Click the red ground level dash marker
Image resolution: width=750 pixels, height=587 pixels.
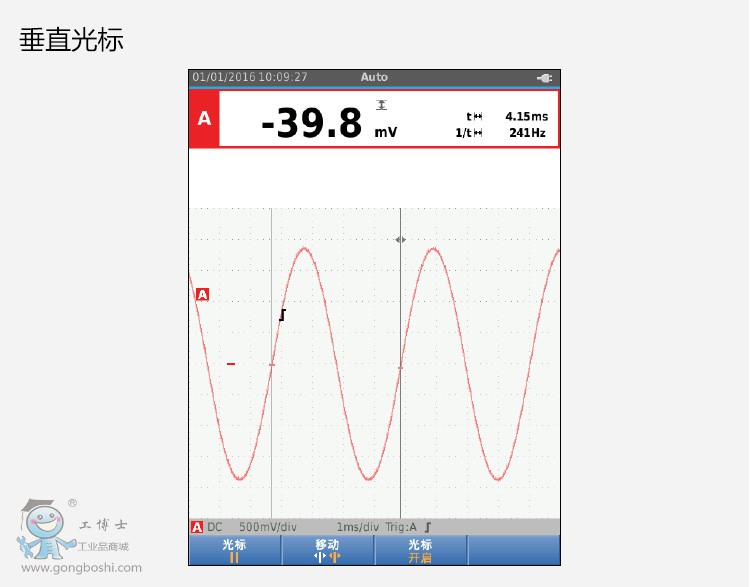[231, 364]
